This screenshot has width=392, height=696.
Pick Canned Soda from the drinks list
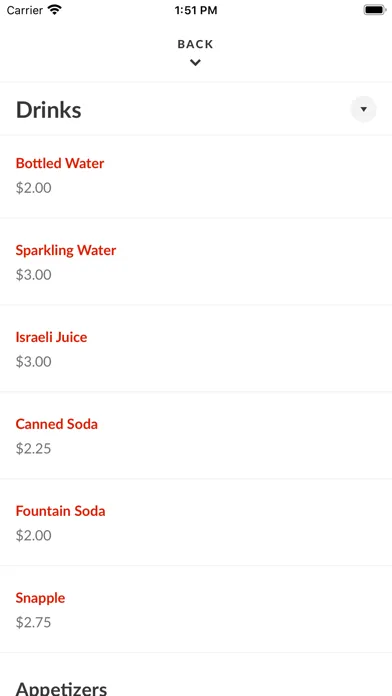tap(57, 424)
